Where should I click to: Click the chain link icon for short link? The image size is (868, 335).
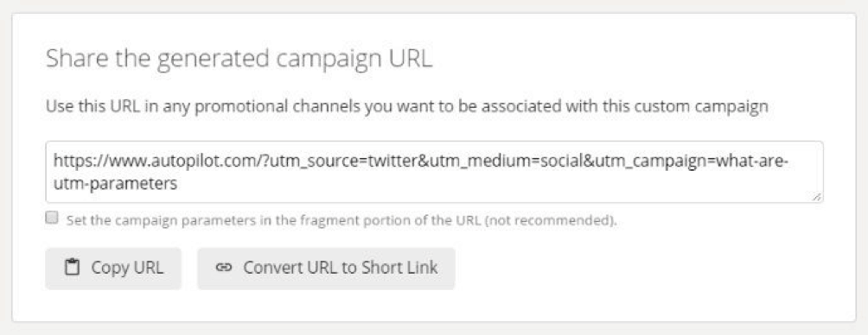tap(223, 269)
